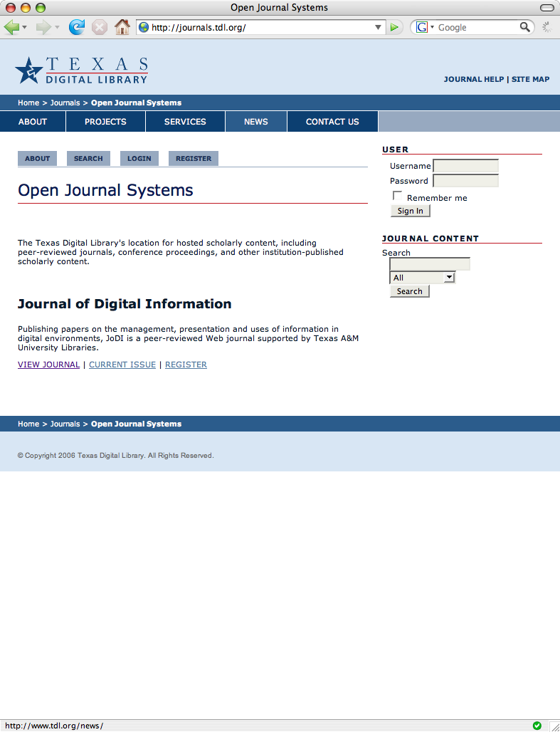Image resolution: width=560 pixels, height=732 pixels.
Task: Select the SEARCH sub-tab
Action: click(x=88, y=158)
